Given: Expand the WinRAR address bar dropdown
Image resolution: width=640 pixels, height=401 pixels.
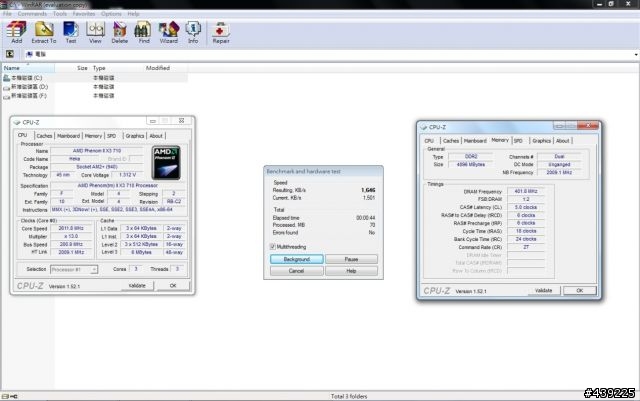Looking at the screenshot, I should coord(636,54).
